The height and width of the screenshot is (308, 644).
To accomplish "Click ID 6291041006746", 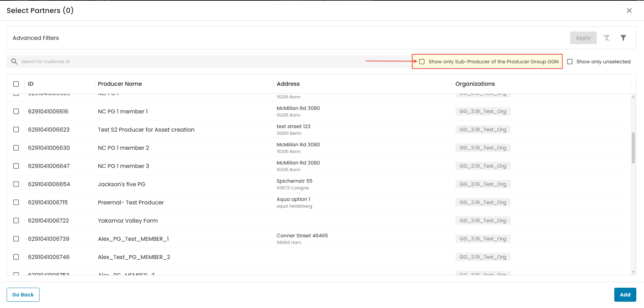I will pyautogui.click(x=49, y=257).
